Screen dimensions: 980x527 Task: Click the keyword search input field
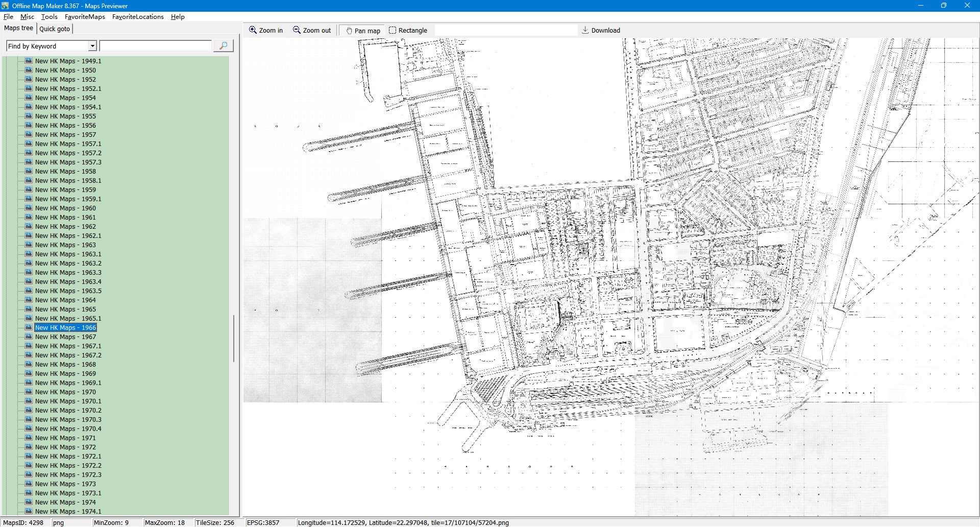click(155, 46)
